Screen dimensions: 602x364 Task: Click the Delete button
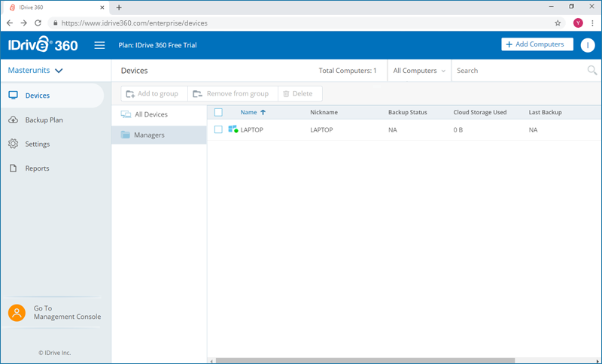click(300, 93)
